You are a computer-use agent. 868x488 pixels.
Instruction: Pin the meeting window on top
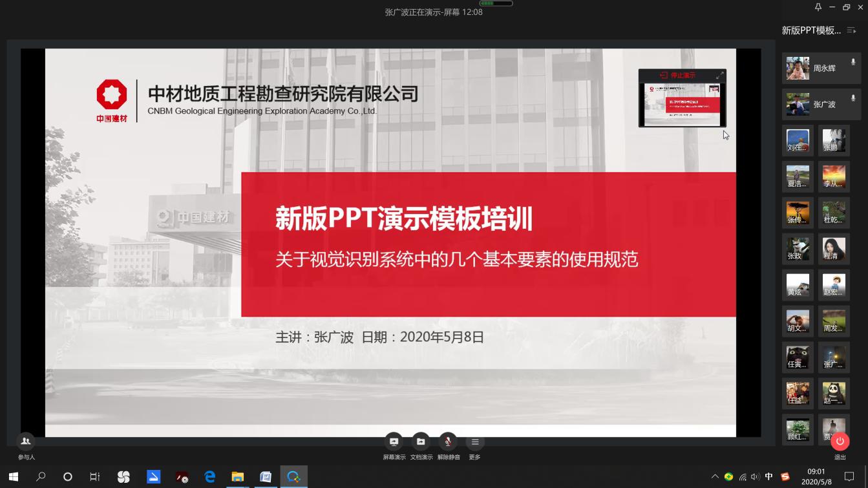coord(818,7)
